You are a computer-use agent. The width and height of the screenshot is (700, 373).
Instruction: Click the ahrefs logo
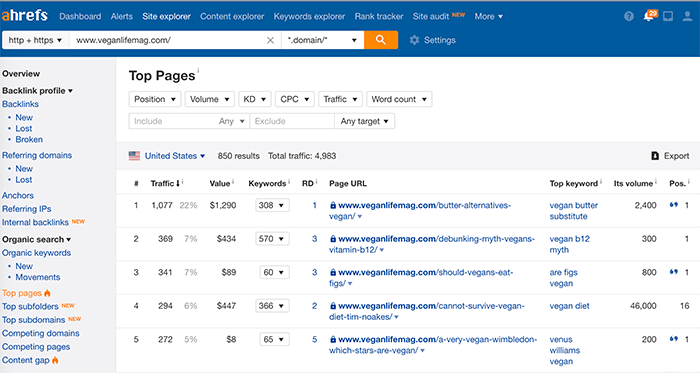pyautogui.click(x=25, y=16)
